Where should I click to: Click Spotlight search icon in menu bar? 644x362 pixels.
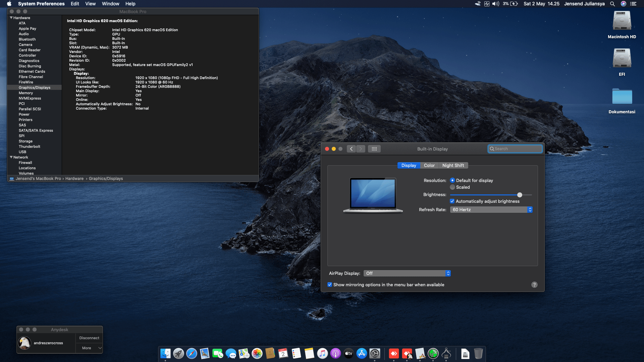(x=612, y=4)
